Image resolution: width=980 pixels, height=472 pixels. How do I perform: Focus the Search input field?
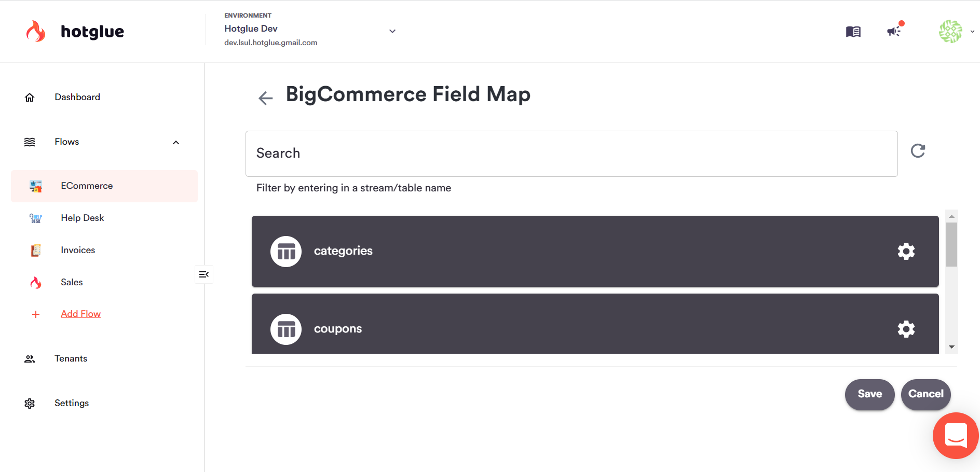pyautogui.click(x=571, y=154)
